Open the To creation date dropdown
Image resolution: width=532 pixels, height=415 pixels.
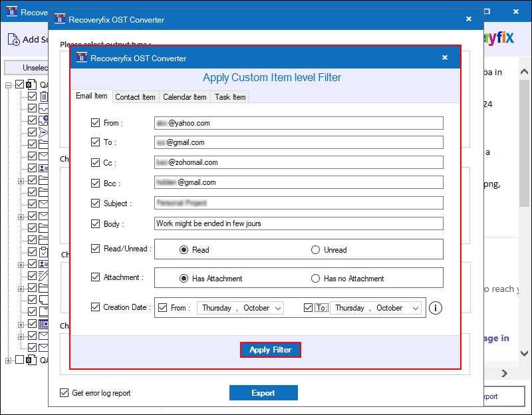click(415, 308)
